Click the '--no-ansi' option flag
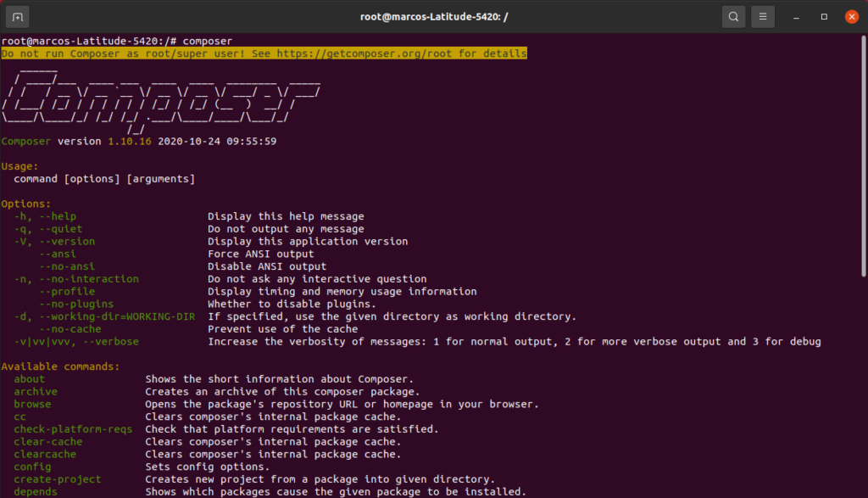The image size is (868, 498). point(67,266)
